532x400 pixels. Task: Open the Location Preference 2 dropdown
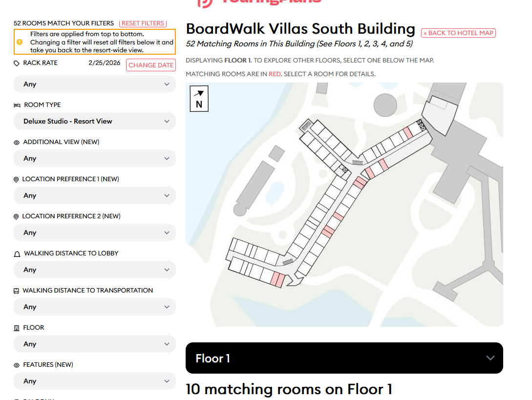click(94, 232)
